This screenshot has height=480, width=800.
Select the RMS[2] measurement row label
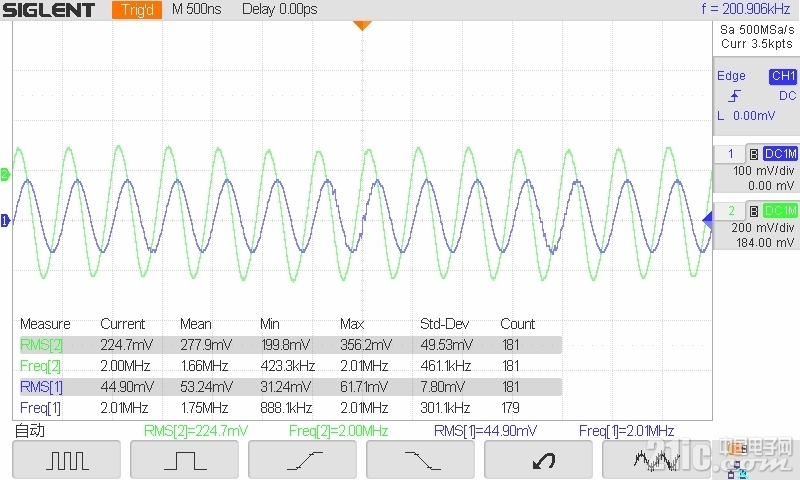41,345
